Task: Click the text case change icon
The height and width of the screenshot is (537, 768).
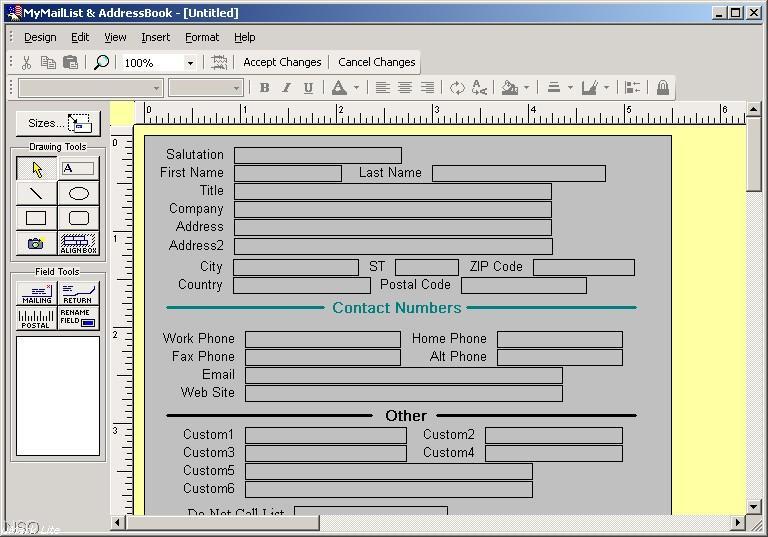Action: tap(479, 88)
